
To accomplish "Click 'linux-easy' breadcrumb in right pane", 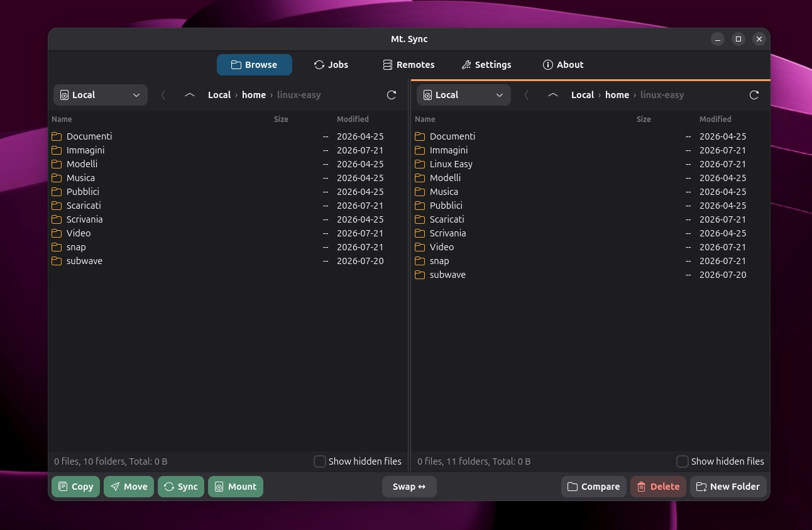I will (662, 95).
